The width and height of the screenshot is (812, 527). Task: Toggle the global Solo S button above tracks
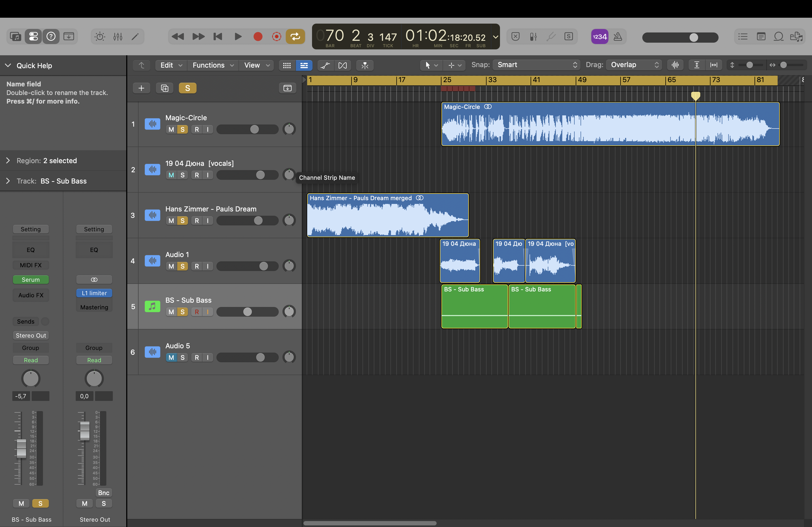(x=187, y=88)
